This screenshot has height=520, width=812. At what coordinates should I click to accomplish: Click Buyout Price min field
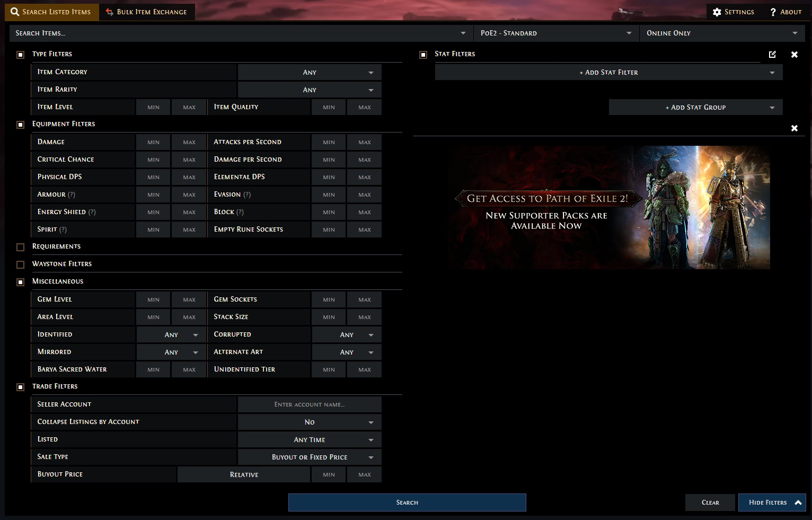(329, 474)
